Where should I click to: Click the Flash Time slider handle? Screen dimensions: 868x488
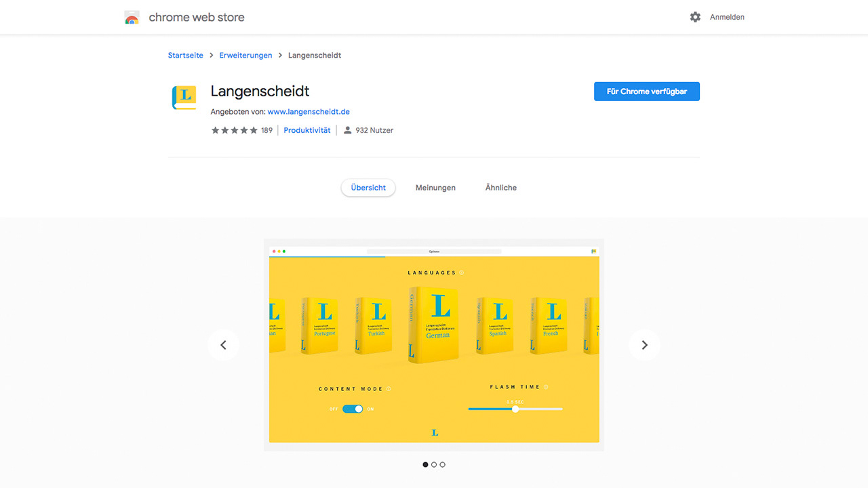point(515,409)
